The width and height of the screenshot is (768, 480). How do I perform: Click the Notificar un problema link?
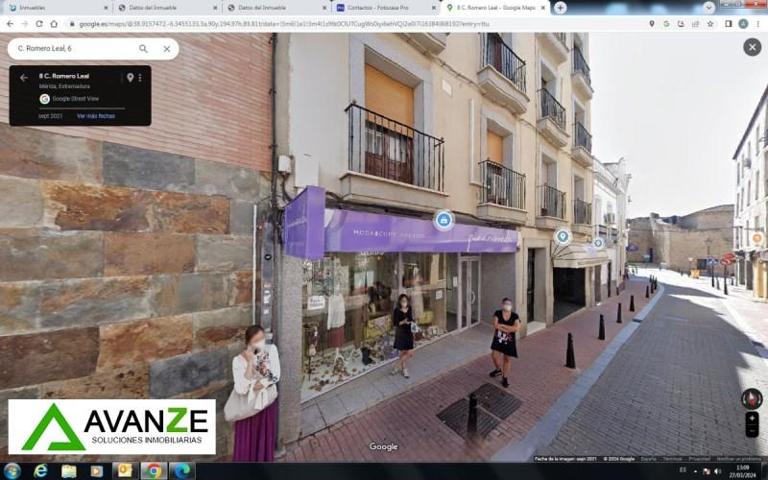(739, 459)
